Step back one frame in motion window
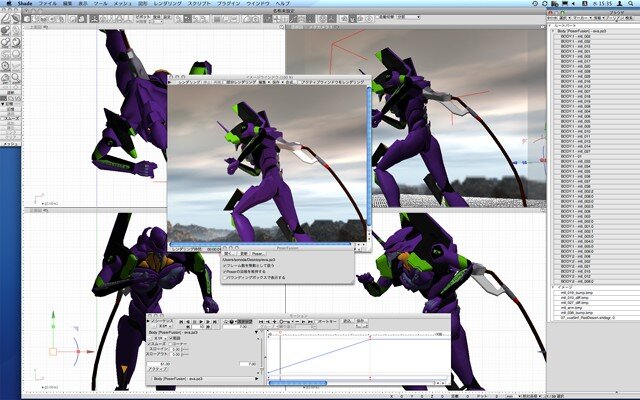This screenshot has width=640, height=400. [x=188, y=322]
